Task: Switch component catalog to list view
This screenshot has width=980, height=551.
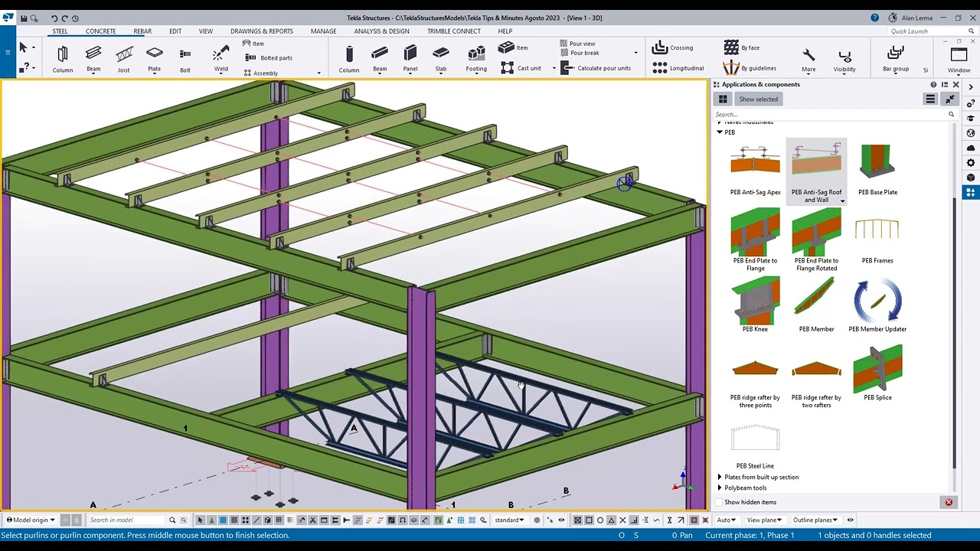Action: pos(930,99)
